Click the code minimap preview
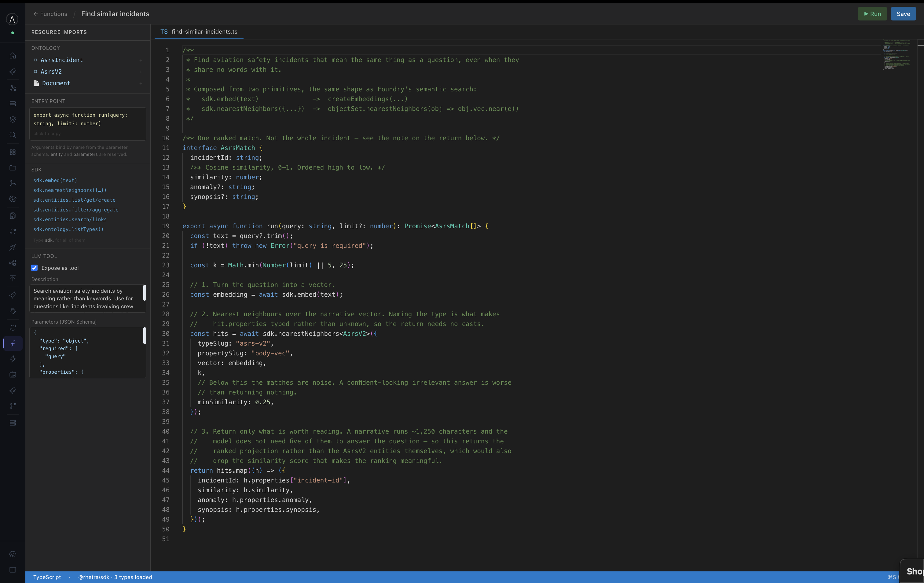The image size is (924, 583). click(x=897, y=54)
